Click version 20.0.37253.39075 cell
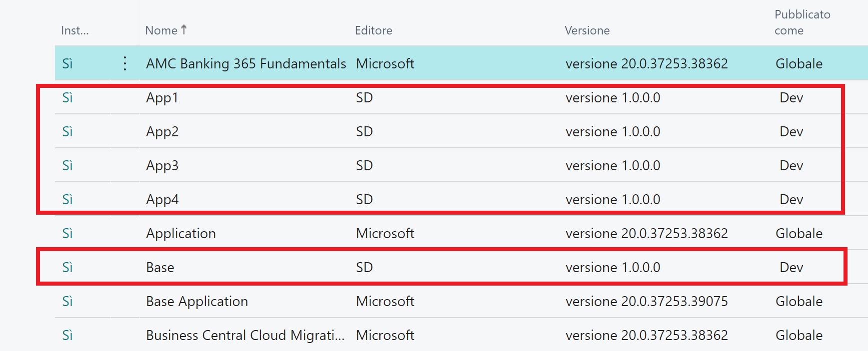Screen dimensions: 868x351 (x=646, y=302)
